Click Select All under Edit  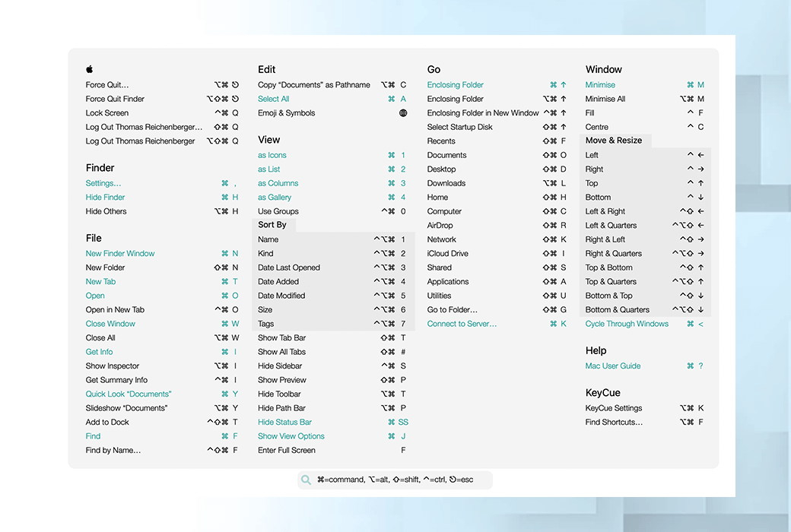(x=274, y=99)
